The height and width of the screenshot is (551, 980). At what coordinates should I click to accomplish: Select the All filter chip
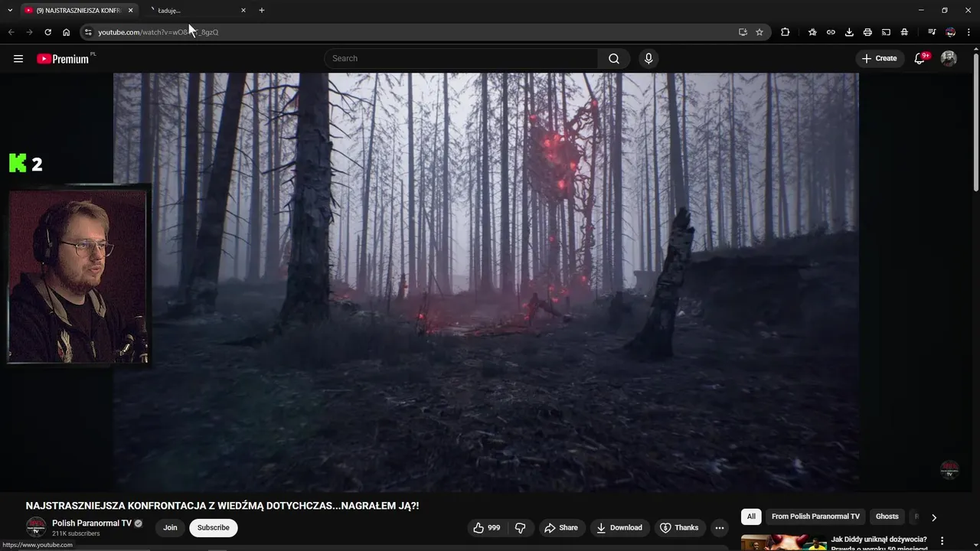pos(751,517)
